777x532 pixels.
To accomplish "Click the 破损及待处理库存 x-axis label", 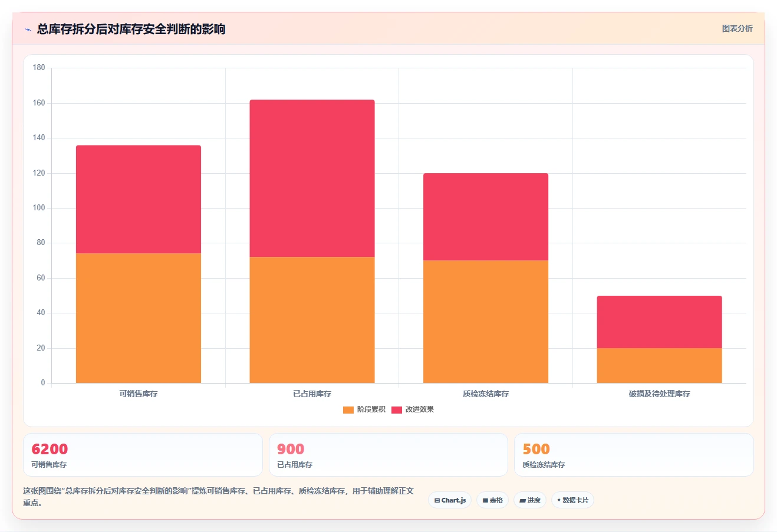I will (x=659, y=394).
